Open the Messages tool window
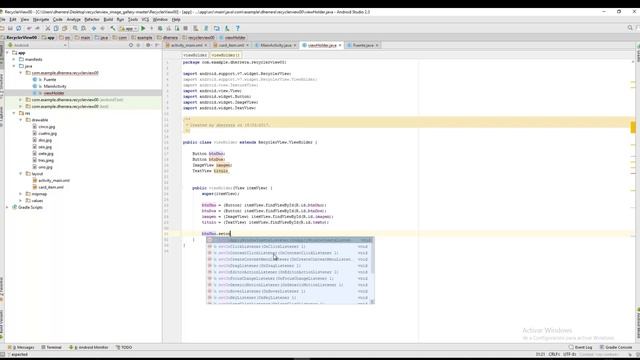 (x=21, y=347)
